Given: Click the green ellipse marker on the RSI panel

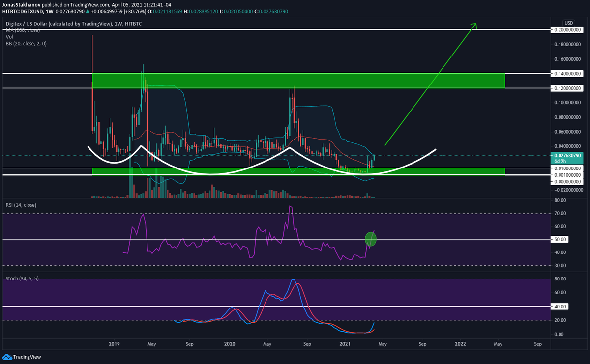Looking at the screenshot, I should (370, 239).
